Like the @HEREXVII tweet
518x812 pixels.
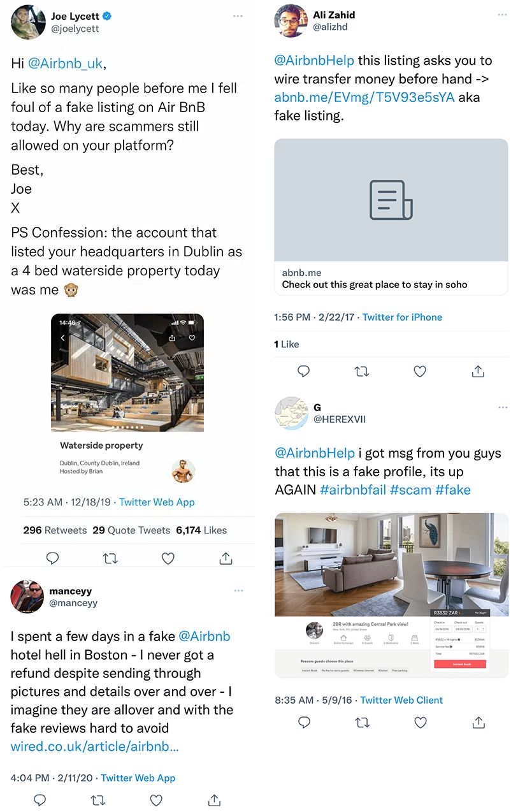click(x=421, y=722)
